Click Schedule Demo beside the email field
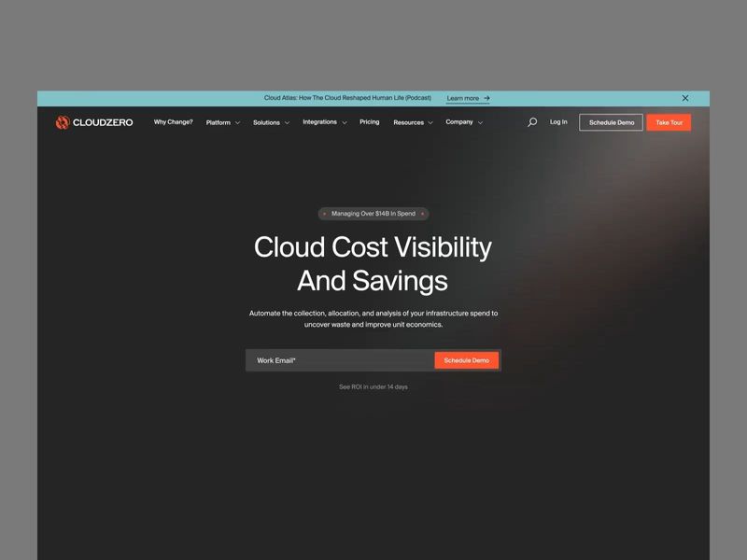 click(x=466, y=360)
